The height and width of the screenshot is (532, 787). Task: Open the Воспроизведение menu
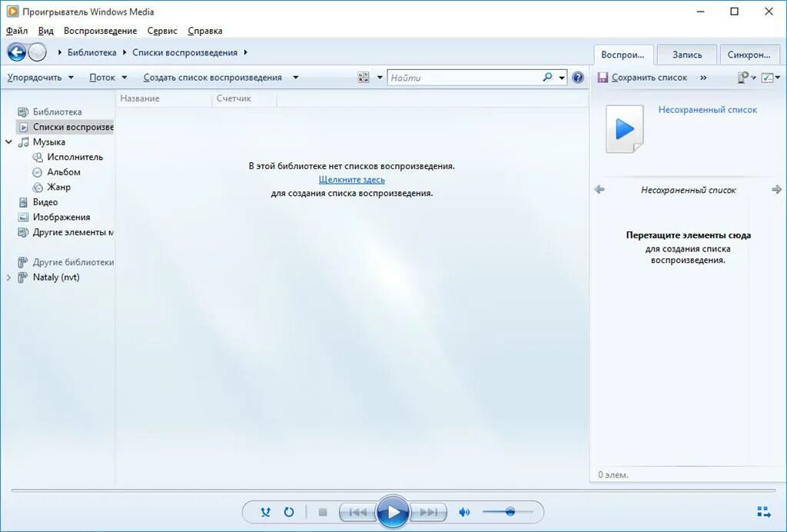click(101, 31)
